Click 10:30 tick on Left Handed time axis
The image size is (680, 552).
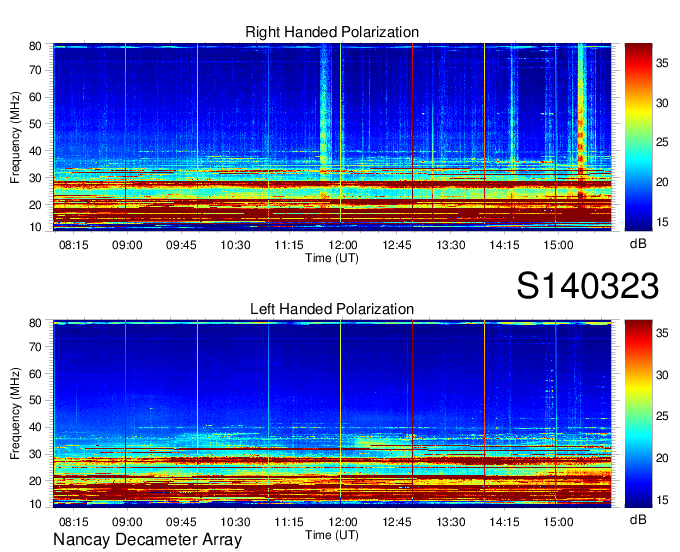pos(235,522)
